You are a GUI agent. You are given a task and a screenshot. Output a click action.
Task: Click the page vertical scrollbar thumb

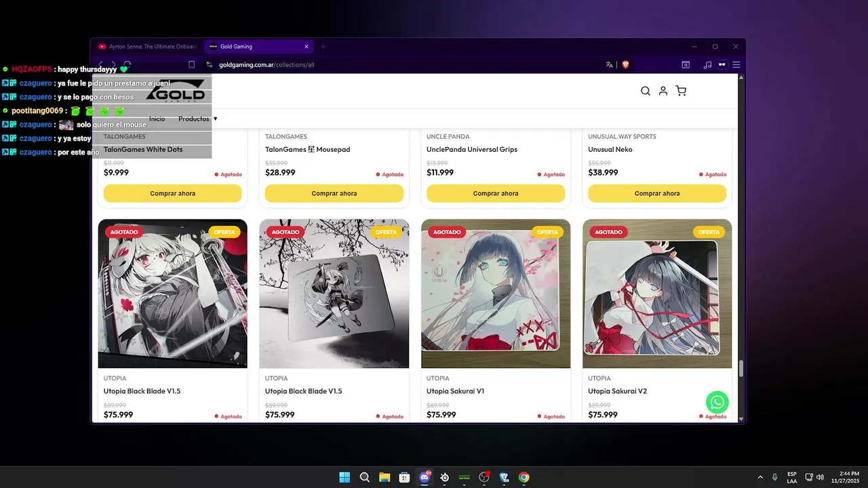coord(741,369)
